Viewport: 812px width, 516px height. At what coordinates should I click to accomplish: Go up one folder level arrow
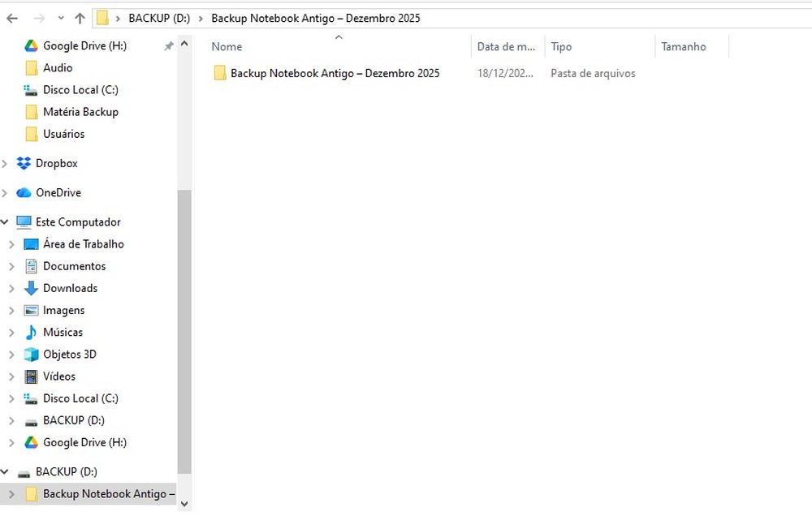coord(80,19)
